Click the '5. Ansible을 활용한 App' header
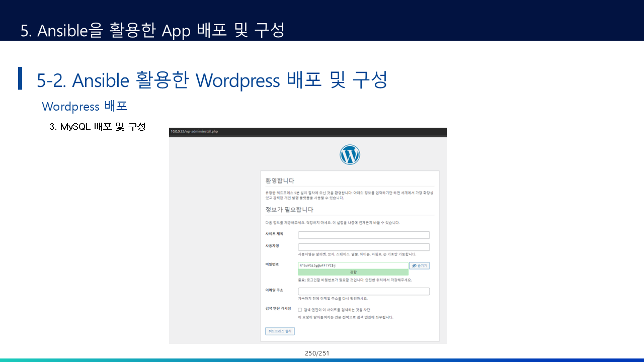 [x=106, y=30]
